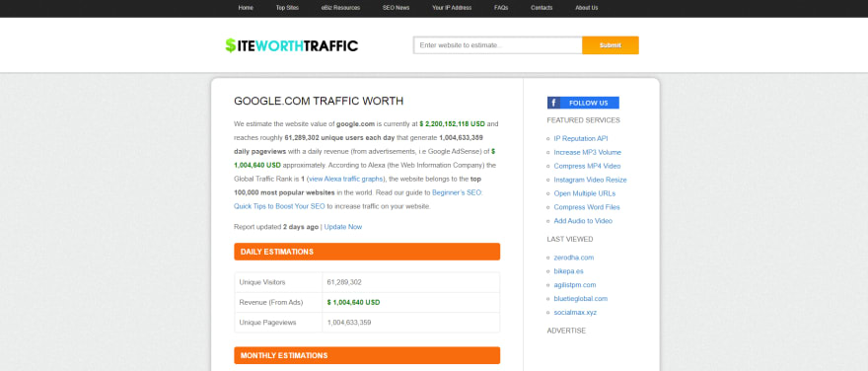Click the Google.com Traffic Worth heading
Viewport: 868px width, 371px height.
point(319,102)
